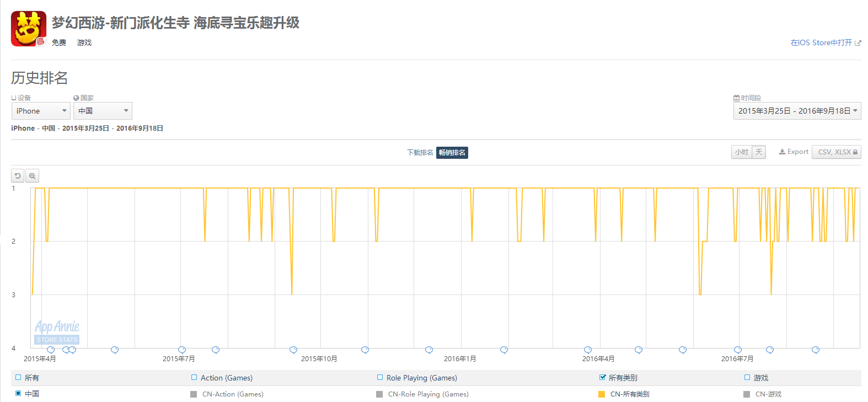
Task: Select the 天 granularity button
Action: click(759, 152)
